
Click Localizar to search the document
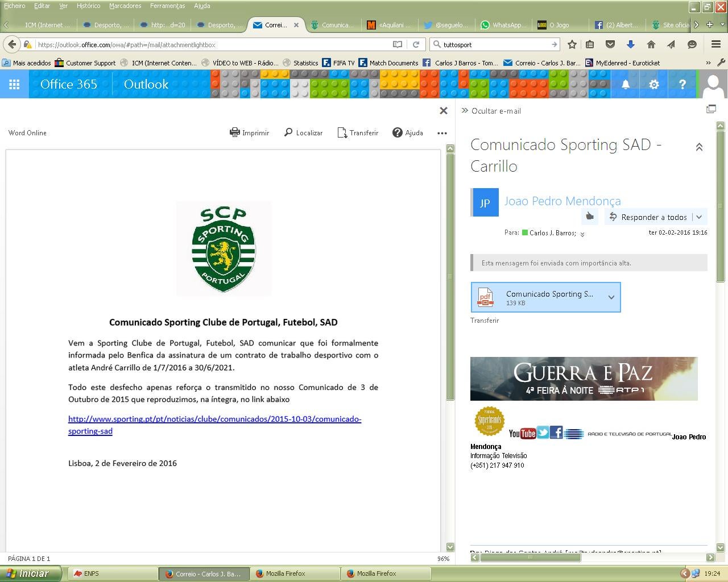click(303, 132)
